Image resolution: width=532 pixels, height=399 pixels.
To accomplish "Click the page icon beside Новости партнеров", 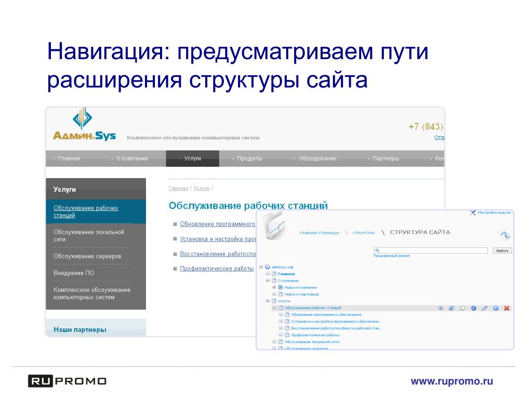I will click(x=281, y=294).
